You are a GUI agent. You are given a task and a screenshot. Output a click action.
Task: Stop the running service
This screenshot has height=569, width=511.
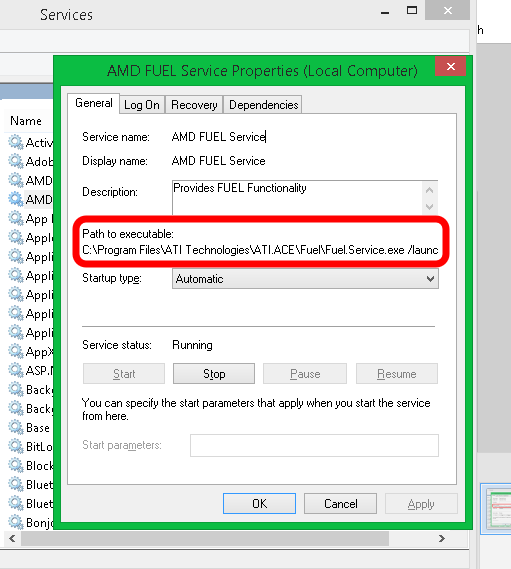[214, 374]
